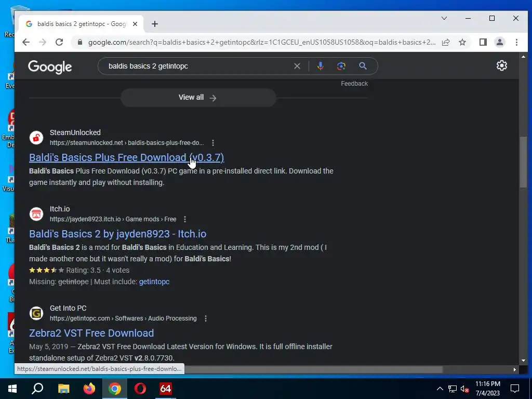This screenshot has width=532, height=399.
Task: Click the SteamUnlocked site favicon
Action: [x=36, y=138]
